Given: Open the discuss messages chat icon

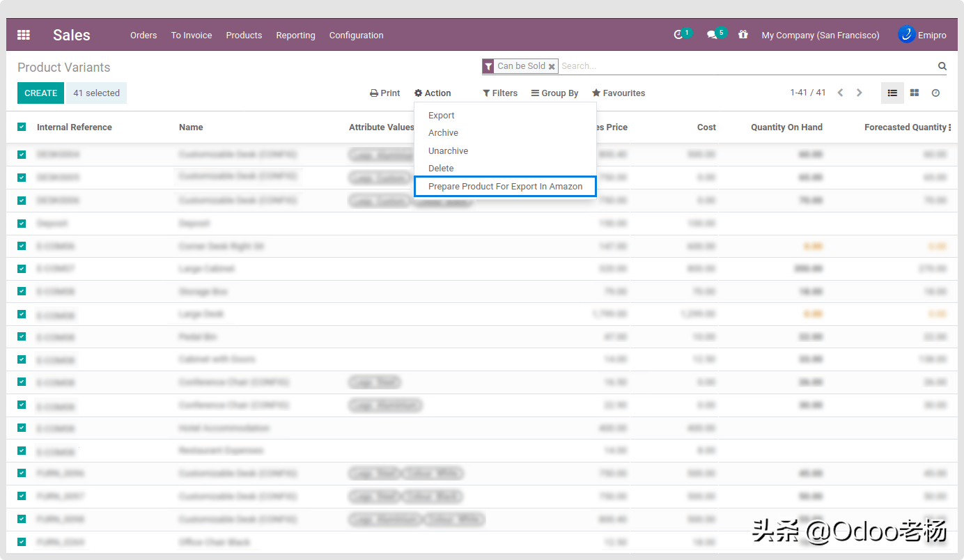Looking at the screenshot, I should [x=712, y=35].
